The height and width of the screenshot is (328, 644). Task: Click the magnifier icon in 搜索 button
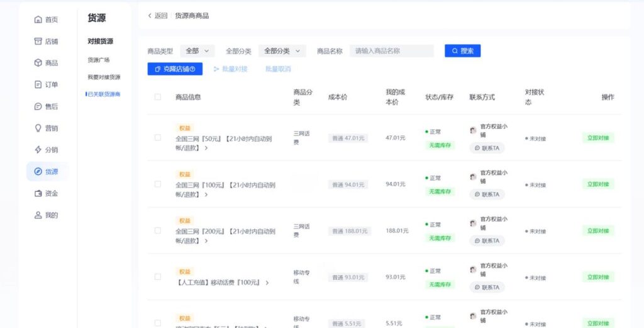455,51
